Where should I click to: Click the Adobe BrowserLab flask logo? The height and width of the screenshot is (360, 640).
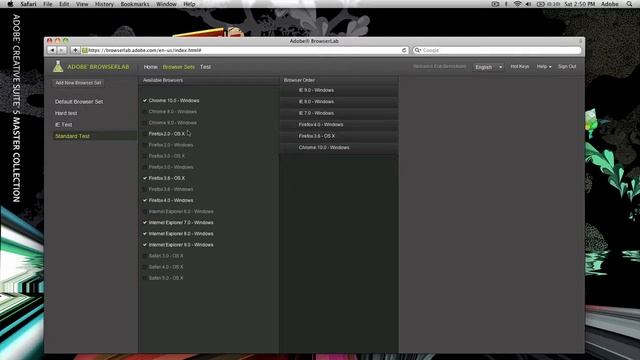point(58,67)
